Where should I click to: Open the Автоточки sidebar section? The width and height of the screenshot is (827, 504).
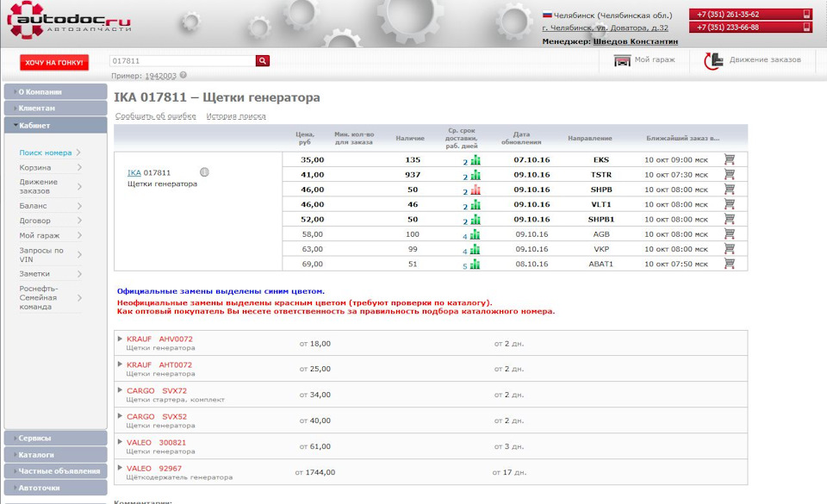[x=55, y=488]
